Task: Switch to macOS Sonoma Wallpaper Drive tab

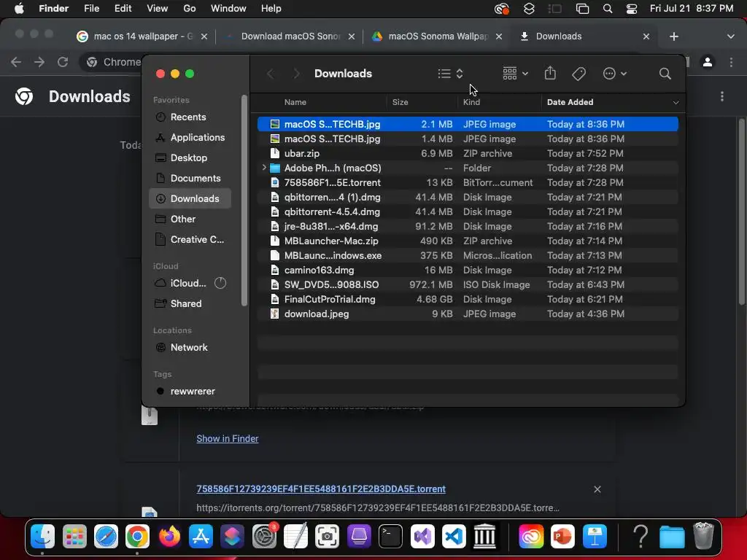Action: tap(437, 36)
